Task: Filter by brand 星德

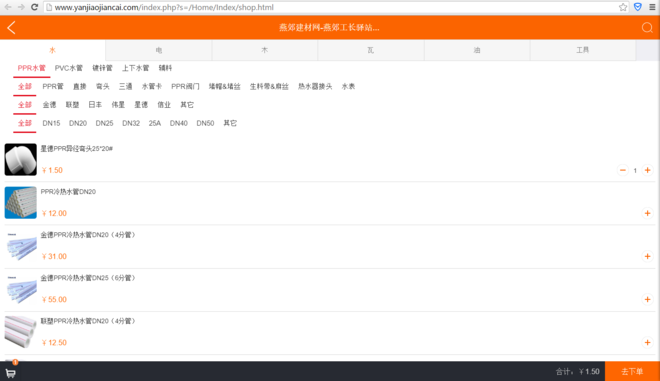Action: point(141,105)
